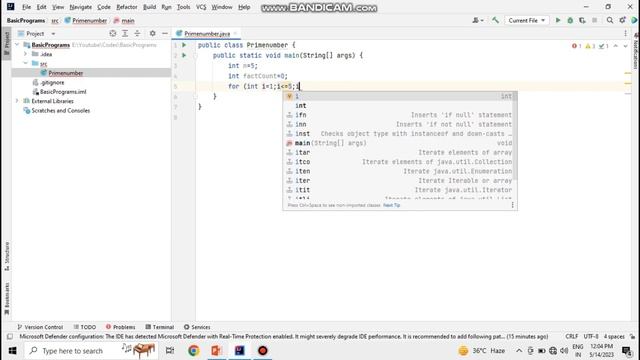
Task: Toggle the Bookmarks tool window side button
Action: point(7,299)
